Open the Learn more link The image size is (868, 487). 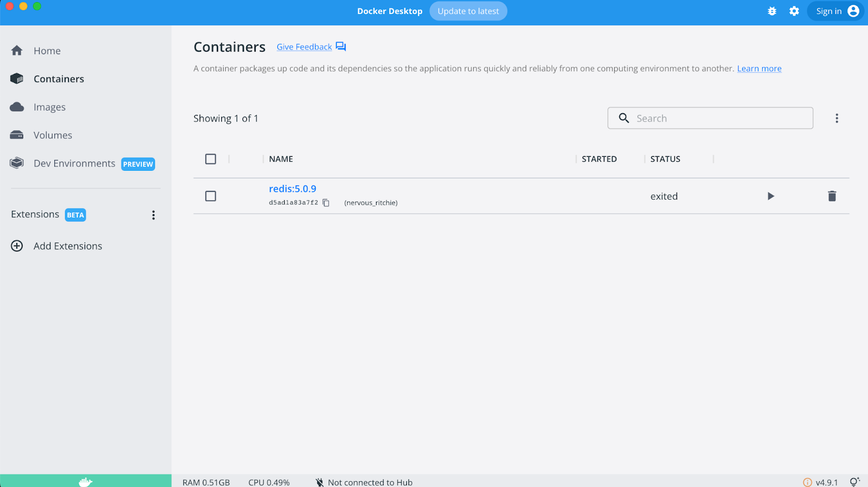759,68
